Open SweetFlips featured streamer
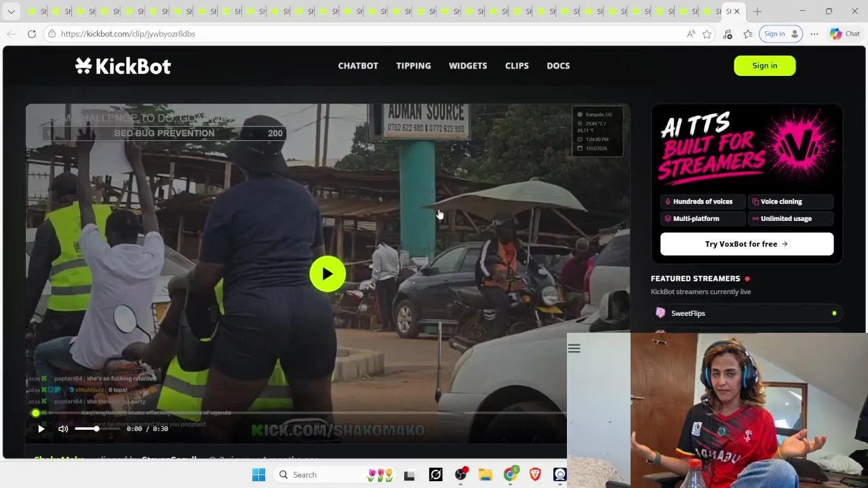The image size is (868, 488). 747,313
